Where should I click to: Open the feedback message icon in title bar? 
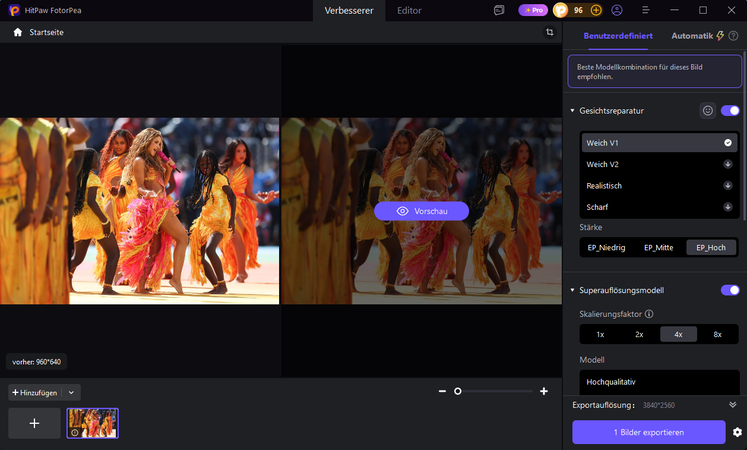coord(499,10)
